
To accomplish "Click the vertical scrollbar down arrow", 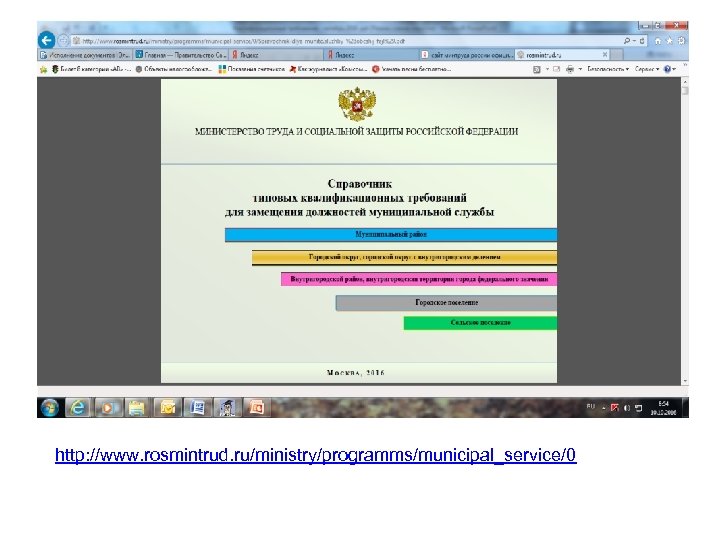I will point(685,381).
